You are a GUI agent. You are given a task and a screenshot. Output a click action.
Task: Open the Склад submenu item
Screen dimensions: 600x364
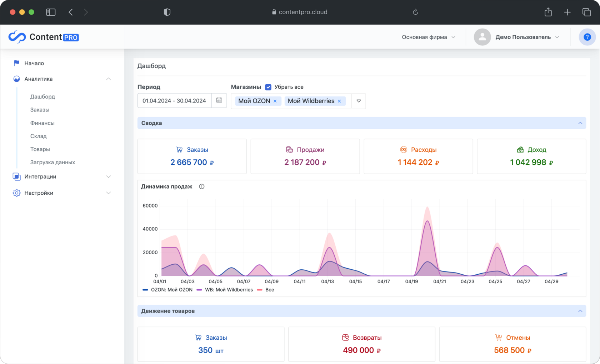[x=38, y=136]
